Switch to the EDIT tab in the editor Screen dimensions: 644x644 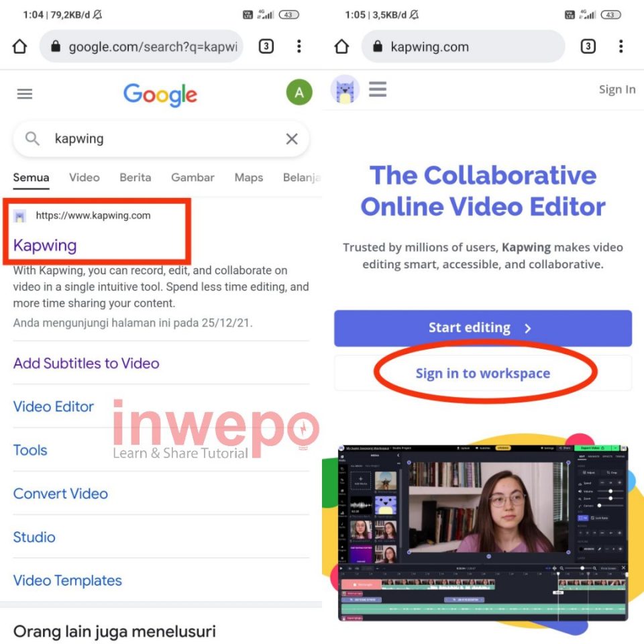[x=582, y=456]
